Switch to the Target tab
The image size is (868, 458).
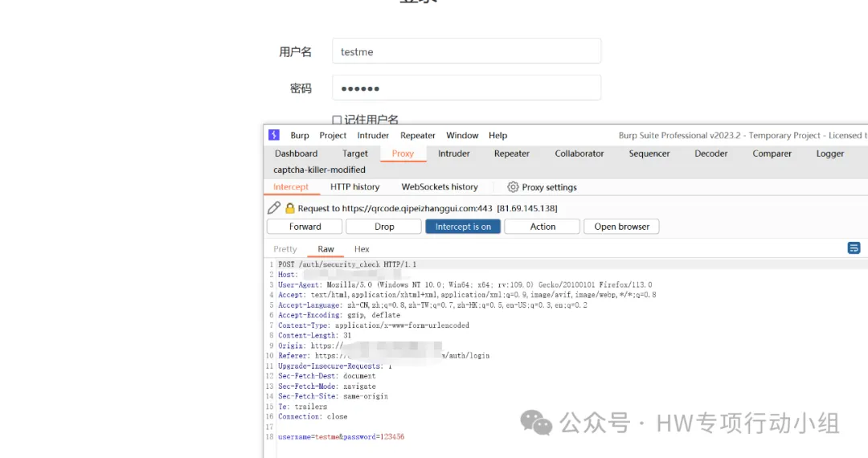tap(355, 153)
